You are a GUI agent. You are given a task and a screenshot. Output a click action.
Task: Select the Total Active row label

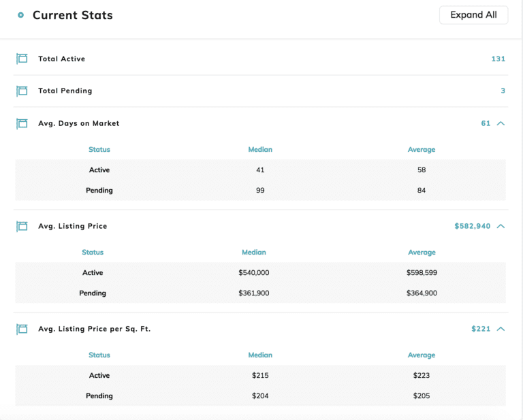[62, 59]
